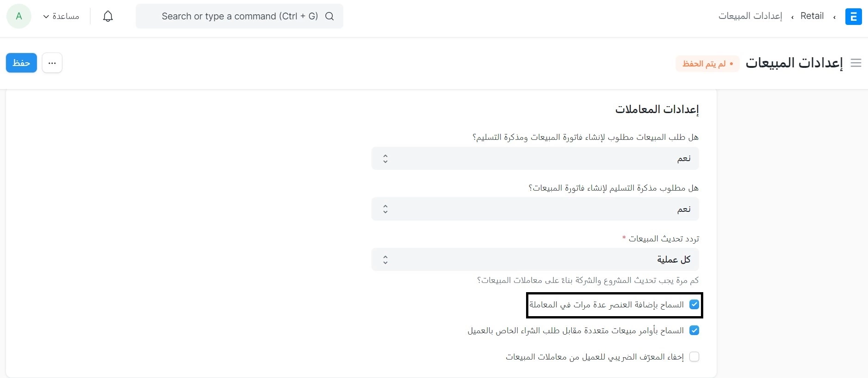Open the notifications bell
This screenshot has width=868, height=378.
[108, 17]
